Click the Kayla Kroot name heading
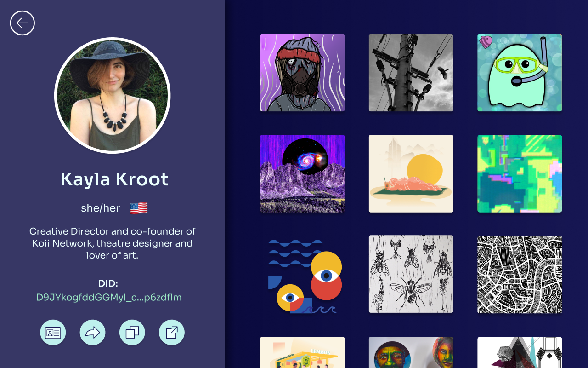The height and width of the screenshot is (368, 588). coord(114,179)
